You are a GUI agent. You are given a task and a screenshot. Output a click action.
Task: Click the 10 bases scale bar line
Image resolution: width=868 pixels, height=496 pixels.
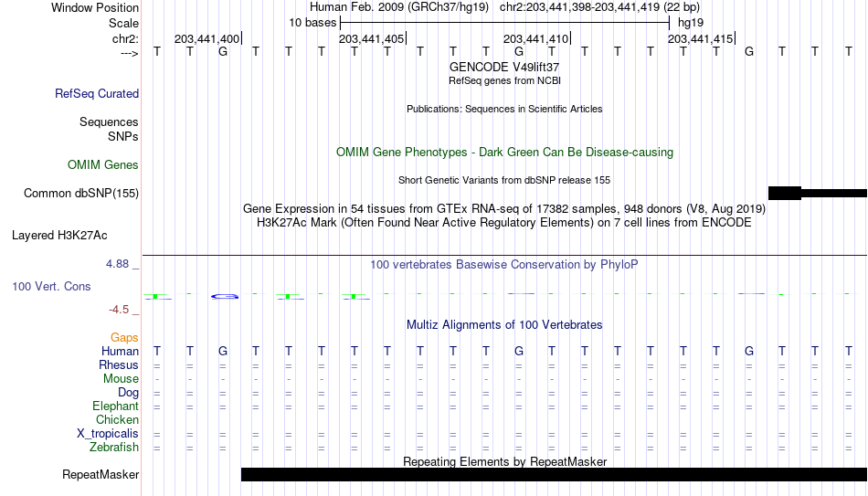505,23
